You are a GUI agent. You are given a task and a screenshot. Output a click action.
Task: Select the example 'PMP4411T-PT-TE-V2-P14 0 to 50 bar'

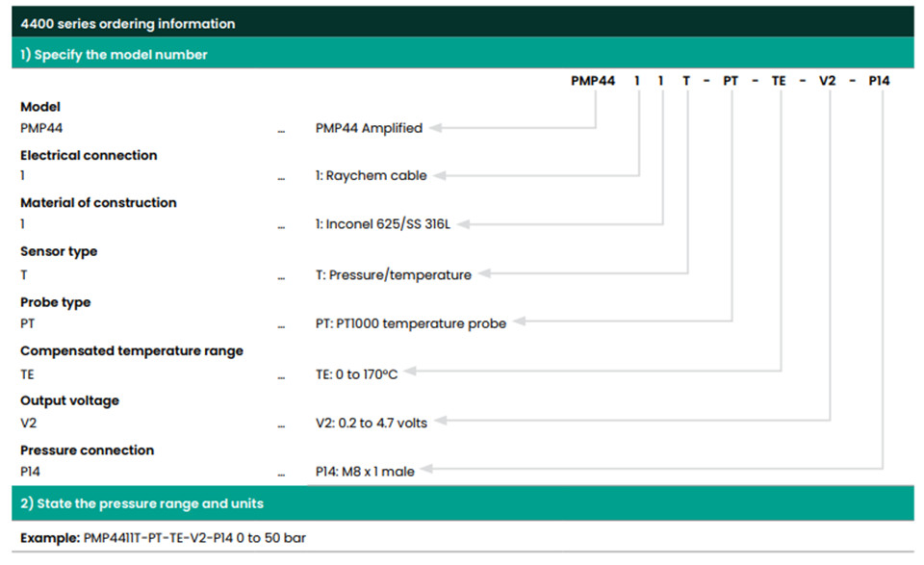(194, 538)
